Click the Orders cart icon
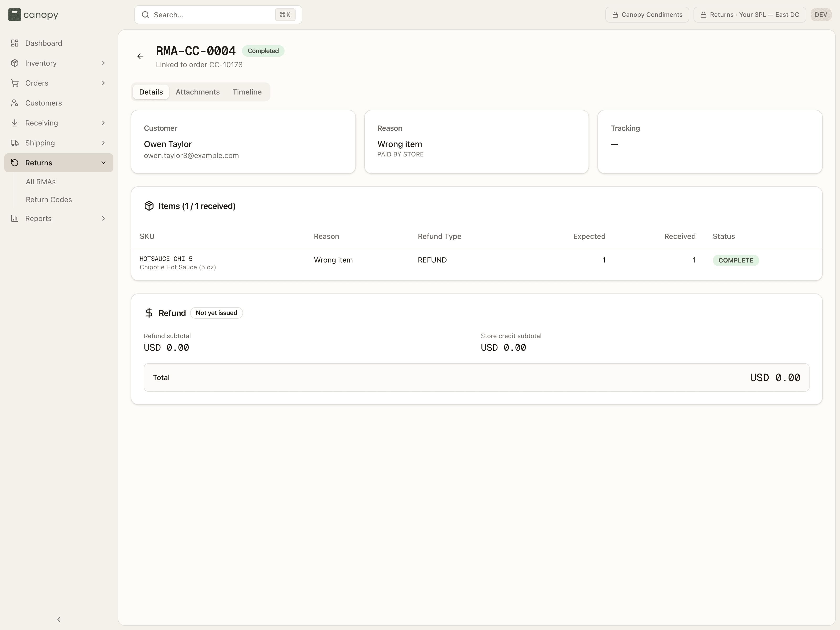Viewport: 840px width, 630px height. click(15, 83)
